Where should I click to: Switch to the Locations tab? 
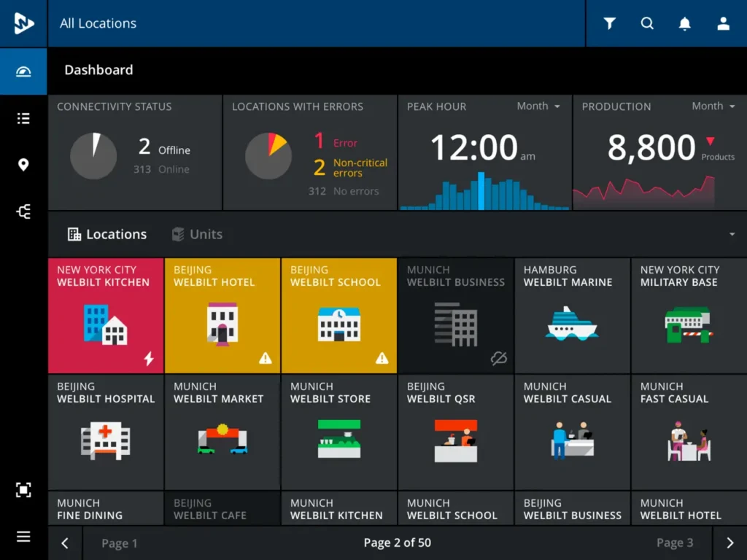[107, 234]
